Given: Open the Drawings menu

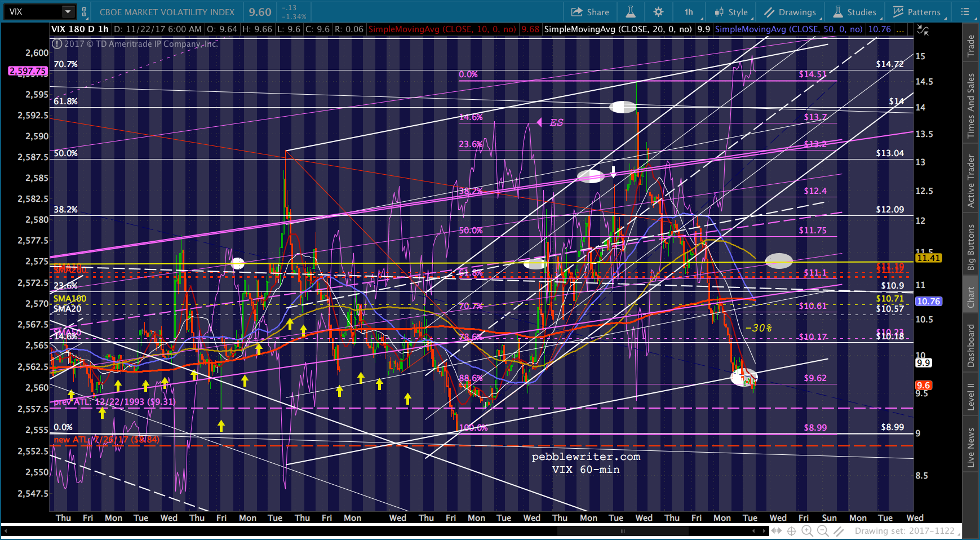Looking at the screenshot, I should pos(790,12).
